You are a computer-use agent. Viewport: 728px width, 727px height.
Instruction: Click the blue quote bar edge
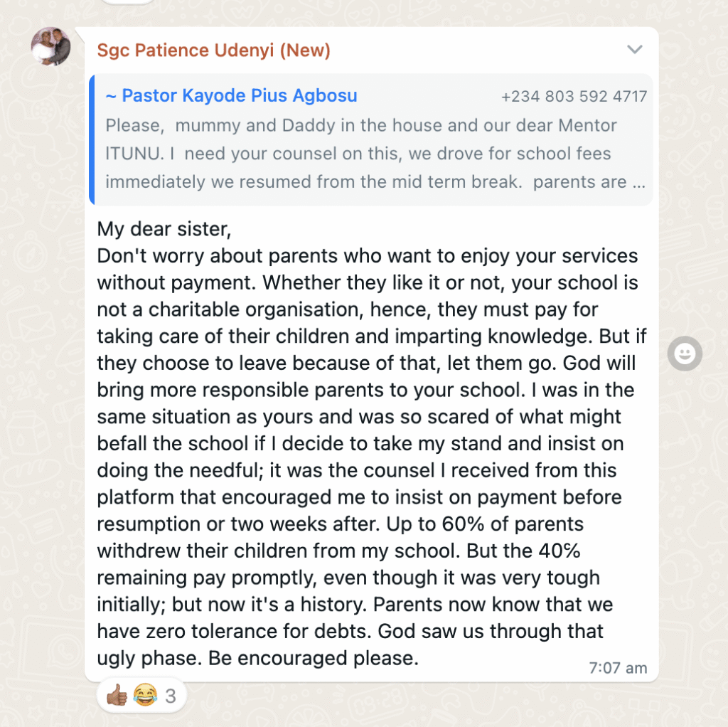coord(92,139)
